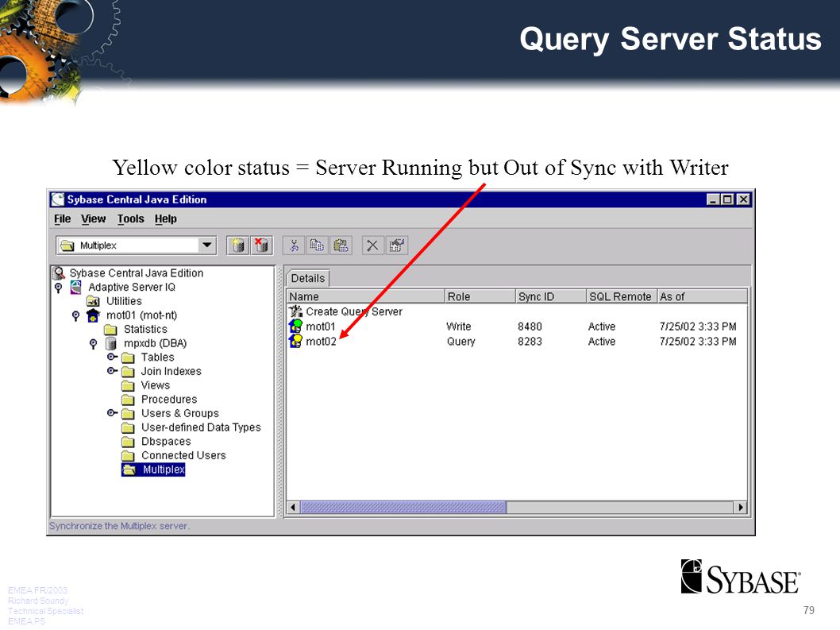The height and width of the screenshot is (630, 840).
Task: Minimize the Sybase Central window
Action: [713, 199]
